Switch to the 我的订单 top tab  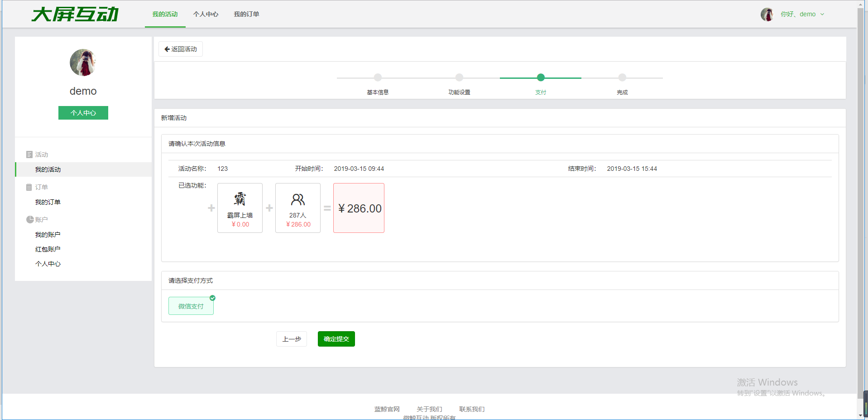(x=246, y=14)
